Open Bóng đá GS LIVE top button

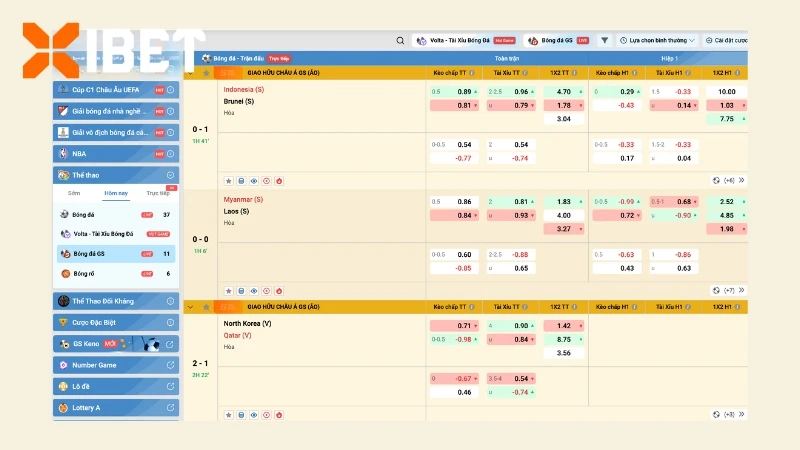coord(559,40)
